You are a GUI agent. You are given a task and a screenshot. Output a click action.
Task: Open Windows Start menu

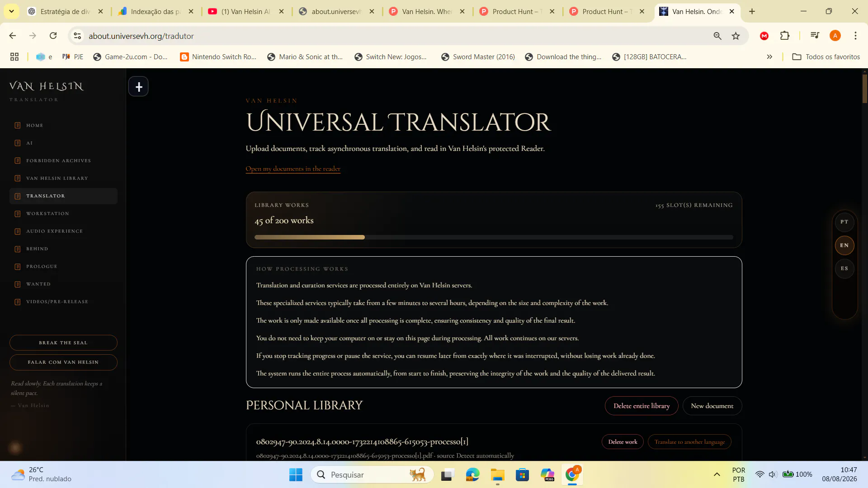pyautogui.click(x=296, y=474)
